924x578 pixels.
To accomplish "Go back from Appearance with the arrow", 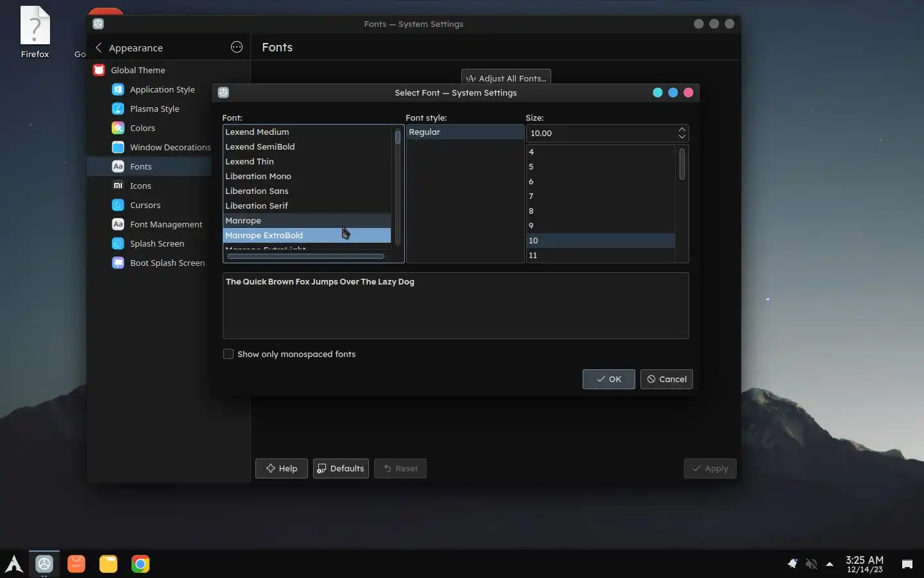I will (98, 48).
